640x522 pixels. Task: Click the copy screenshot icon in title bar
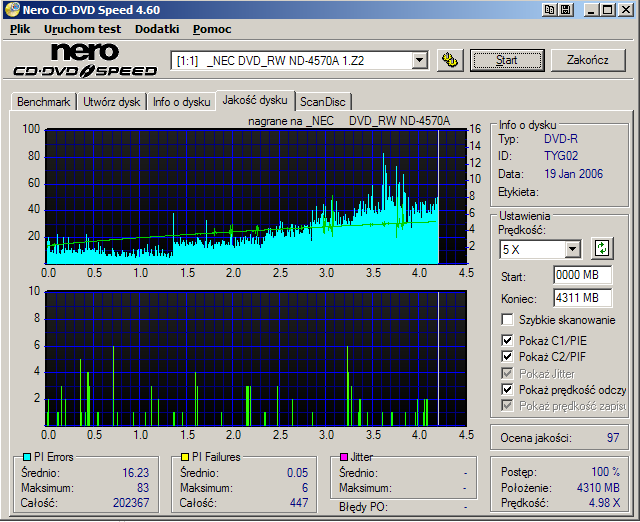(x=549, y=9)
